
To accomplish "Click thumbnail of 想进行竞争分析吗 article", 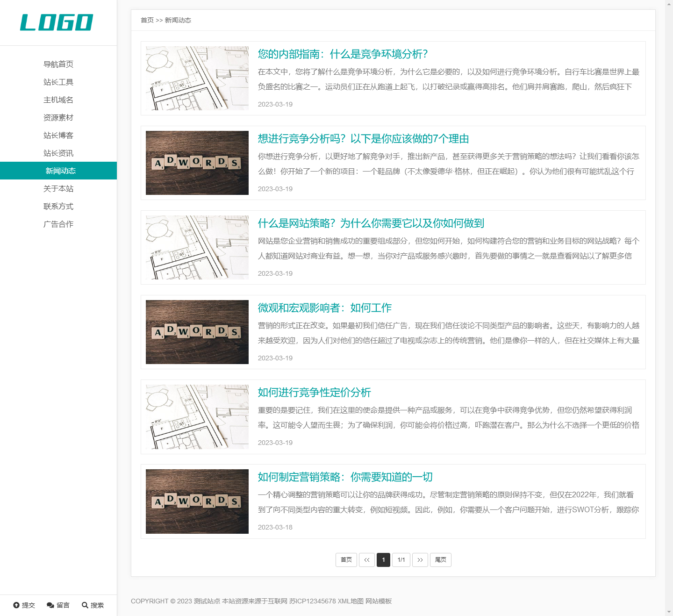I will click(x=197, y=163).
